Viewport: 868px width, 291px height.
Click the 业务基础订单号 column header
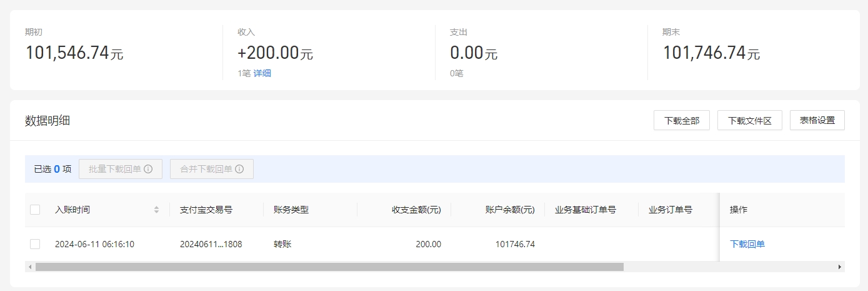pyautogui.click(x=586, y=210)
